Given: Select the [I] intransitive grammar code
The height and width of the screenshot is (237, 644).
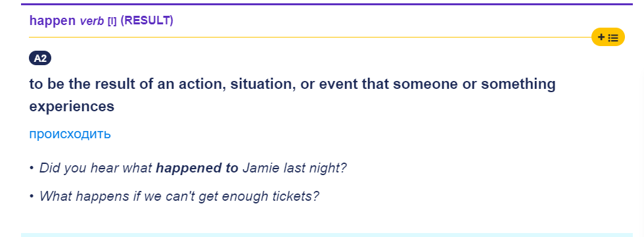Looking at the screenshot, I should (x=112, y=21).
